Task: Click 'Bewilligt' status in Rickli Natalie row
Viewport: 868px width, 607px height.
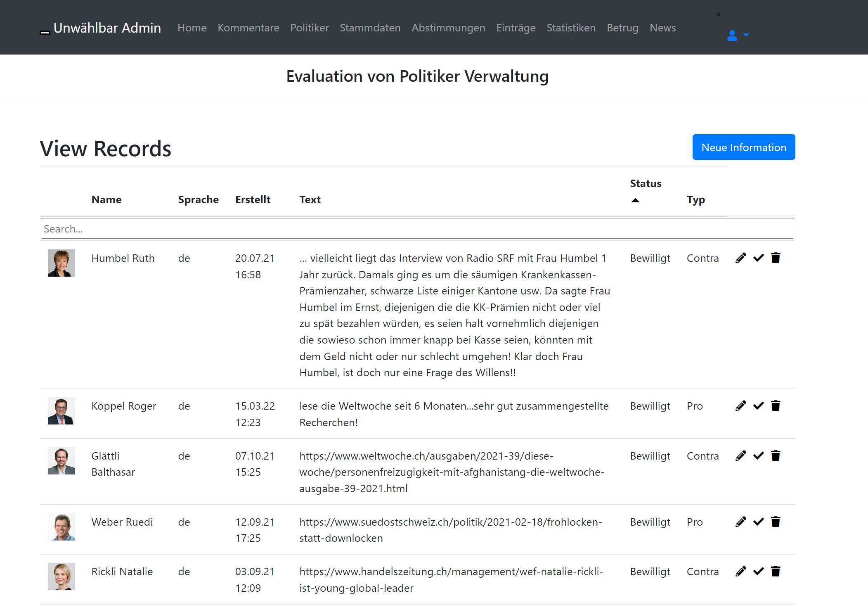Action: [x=650, y=571]
